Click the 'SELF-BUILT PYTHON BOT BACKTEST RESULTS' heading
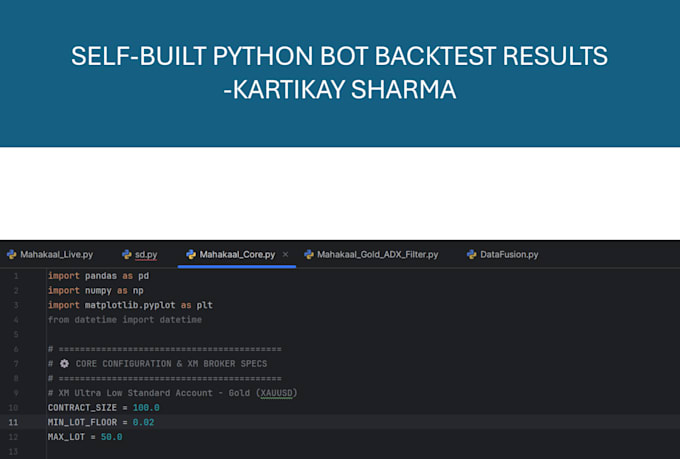The width and height of the screenshot is (680, 459). click(340, 56)
